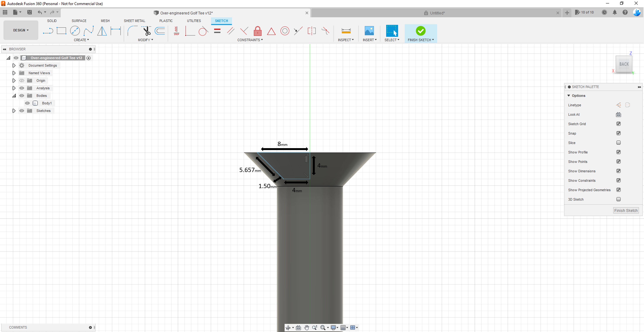Toggle visibility of the Origin folder
644x332 pixels.
[x=22, y=81]
